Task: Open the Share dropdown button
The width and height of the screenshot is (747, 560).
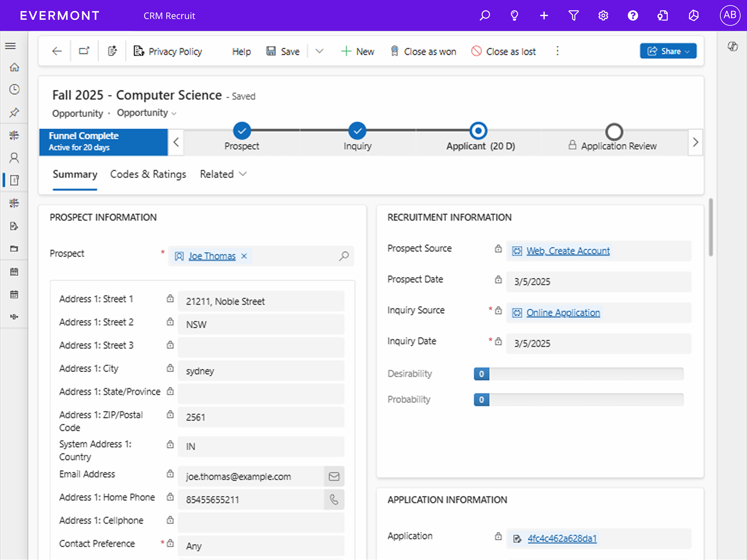Action: coord(668,51)
